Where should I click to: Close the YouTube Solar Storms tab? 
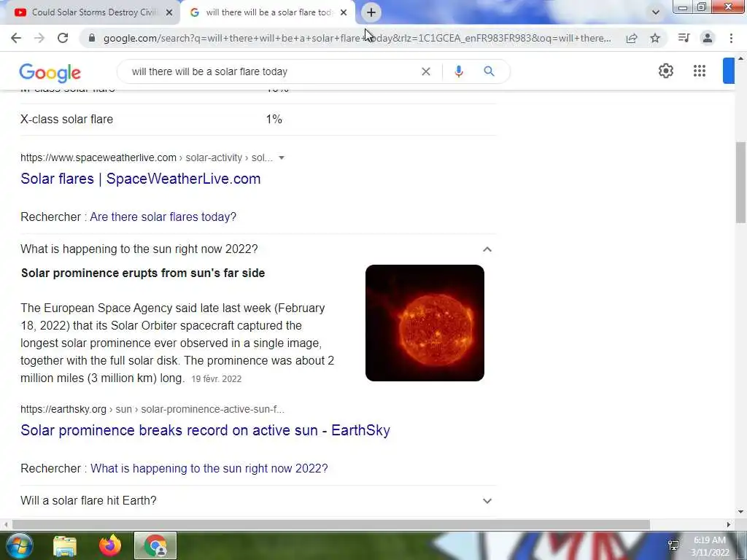169,12
